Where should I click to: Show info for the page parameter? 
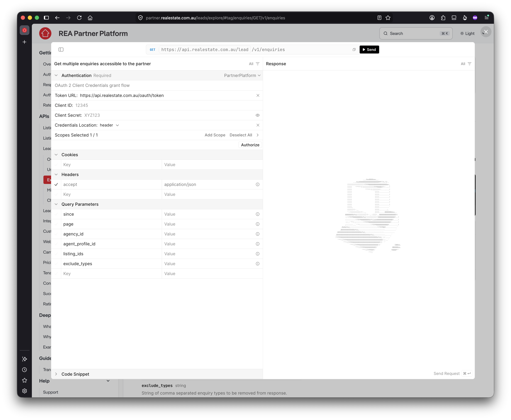(258, 224)
